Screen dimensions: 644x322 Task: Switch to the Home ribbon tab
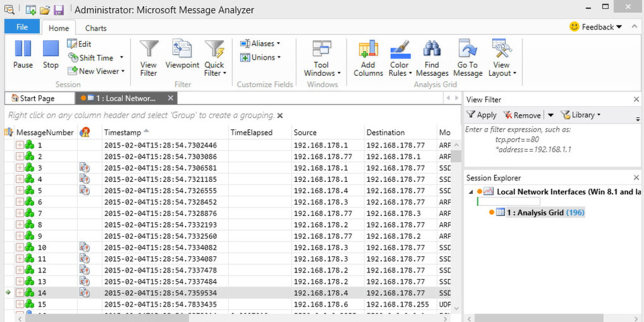coord(59,28)
